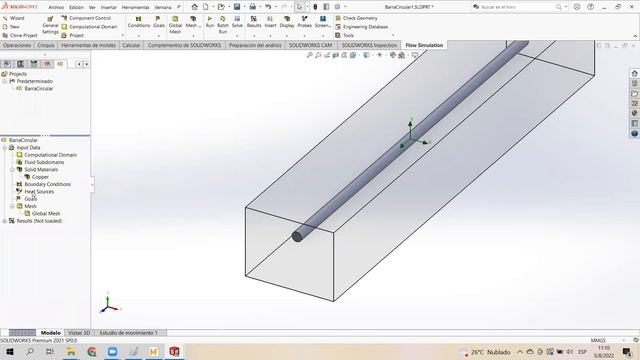Expand Results (Not loaded) node
The image size is (640, 360).
(4, 221)
